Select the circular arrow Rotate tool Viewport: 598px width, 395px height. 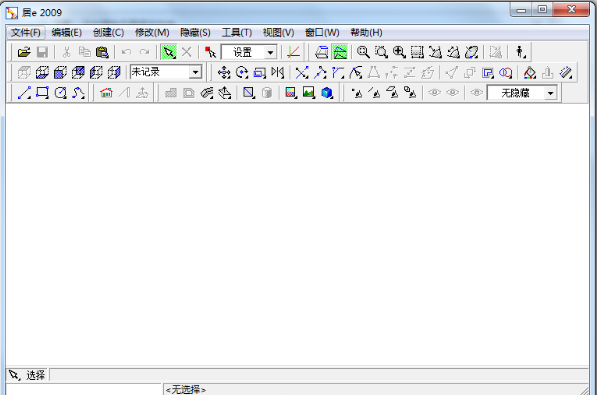click(x=242, y=72)
